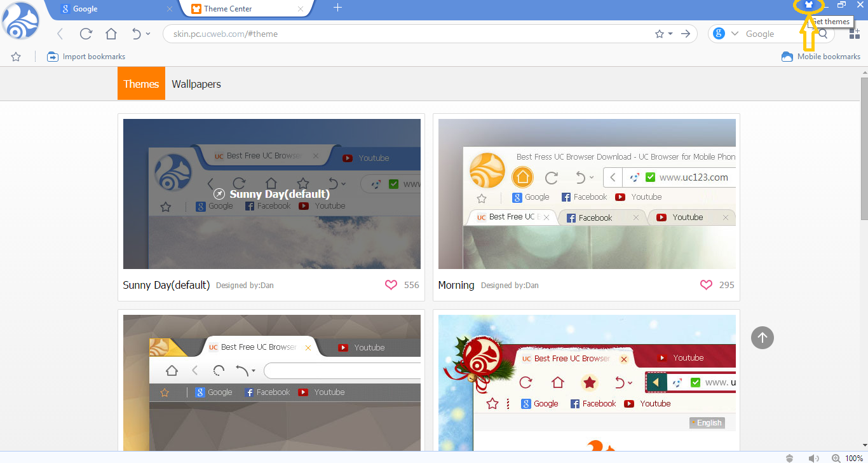Select the Theme Center tab
868x463 pixels.
coord(246,9)
